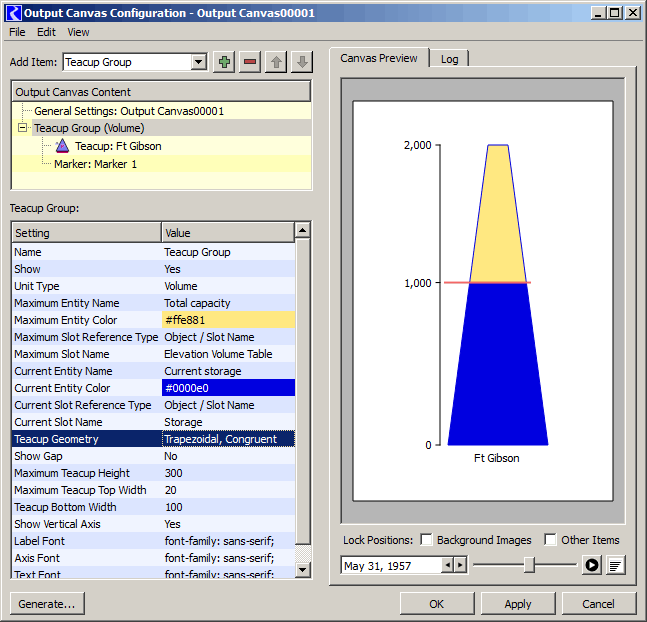Click the Current storage value
Image resolution: width=647 pixels, height=622 pixels.
(228, 371)
